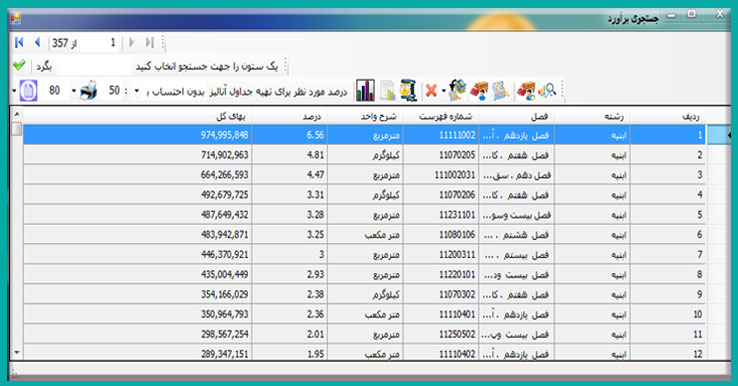Image resolution: width=738 pixels, height=386 pixels.
Task: Click the green checkmark search confirm icon
Action: pyautogui.click(x=19, y=65)
